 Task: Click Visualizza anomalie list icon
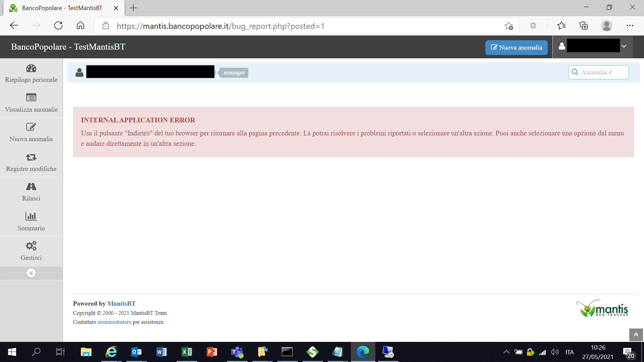coord(31,98)
